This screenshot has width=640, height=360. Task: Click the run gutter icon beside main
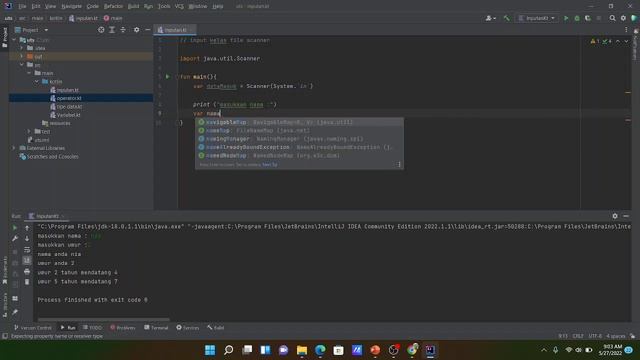point(167,76)
